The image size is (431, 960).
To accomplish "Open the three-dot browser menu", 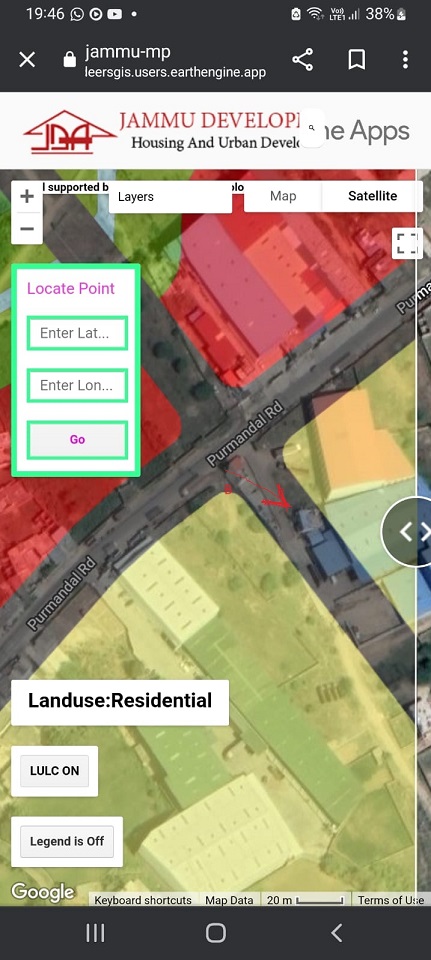I will (405, 59).
